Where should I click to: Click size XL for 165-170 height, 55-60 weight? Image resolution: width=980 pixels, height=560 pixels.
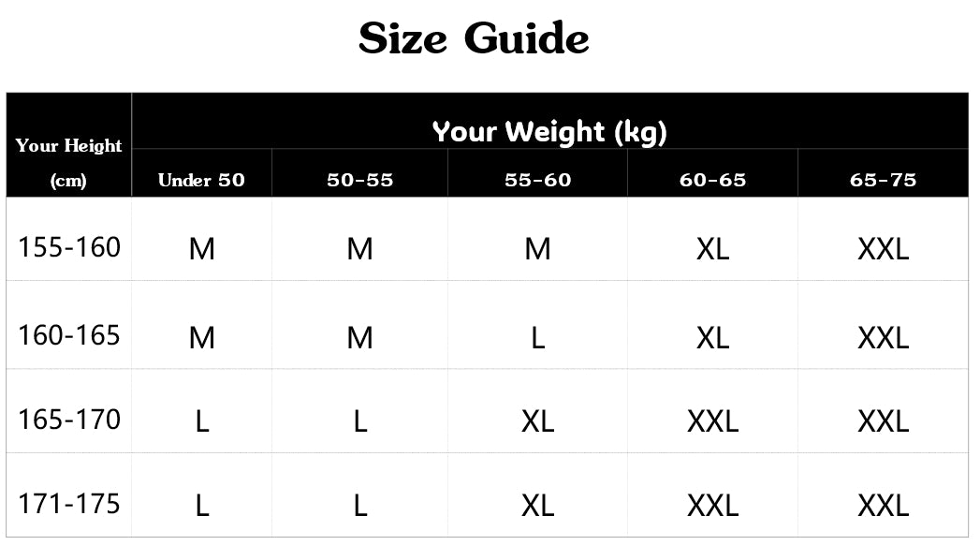[x=537, y=421]
